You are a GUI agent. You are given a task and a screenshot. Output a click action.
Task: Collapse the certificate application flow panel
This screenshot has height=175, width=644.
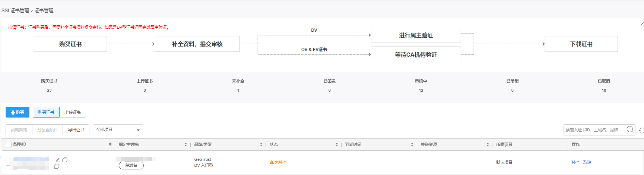tap(642, 24)
